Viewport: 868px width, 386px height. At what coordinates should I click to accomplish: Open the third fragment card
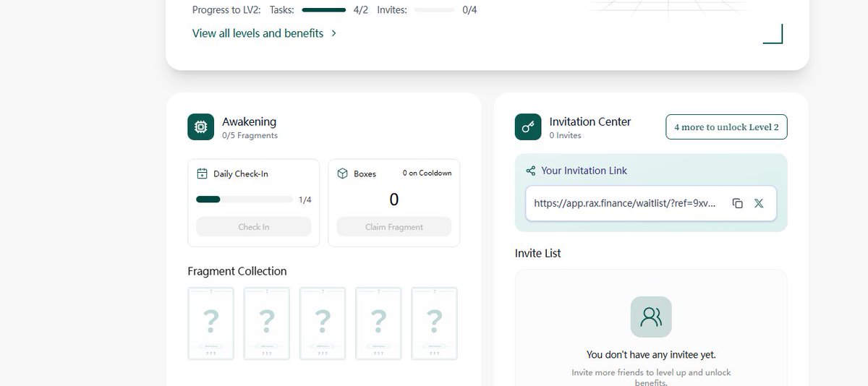(323, 324)
